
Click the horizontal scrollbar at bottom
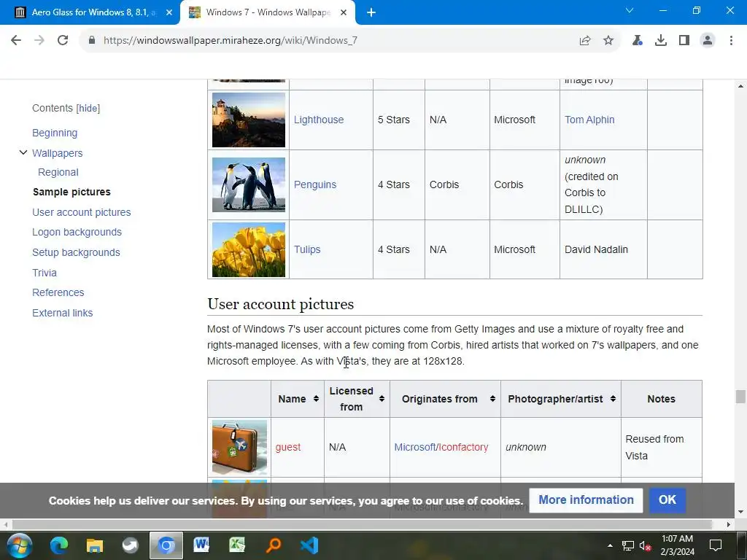[362, 525]
